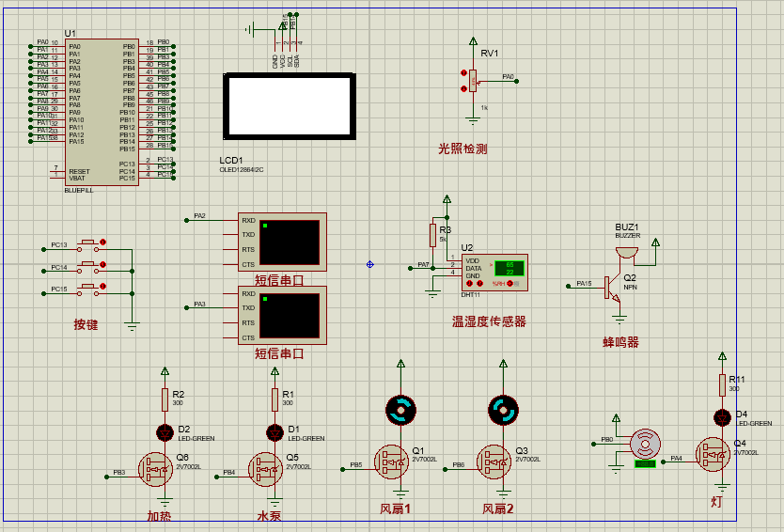Click the 温湿度传感器 label
Image resolution: width=784 pixels, height=532 pixels.
(489, 321)
